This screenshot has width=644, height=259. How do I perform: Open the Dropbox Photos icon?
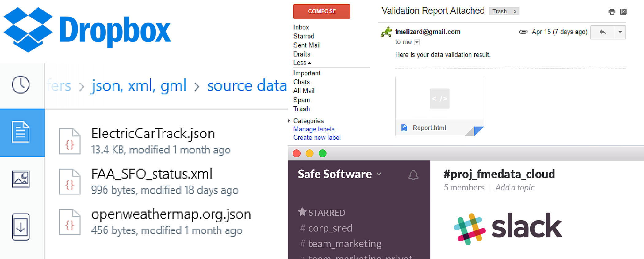click(21, 179)
